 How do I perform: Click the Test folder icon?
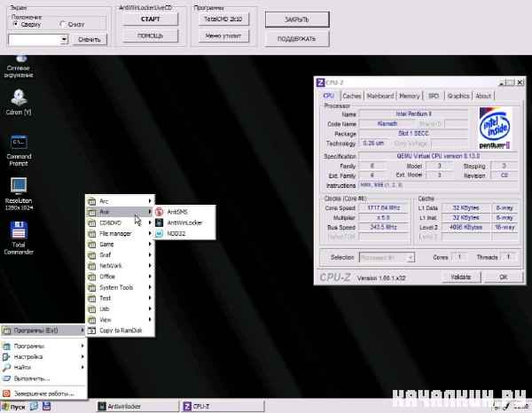coord(91,299)
